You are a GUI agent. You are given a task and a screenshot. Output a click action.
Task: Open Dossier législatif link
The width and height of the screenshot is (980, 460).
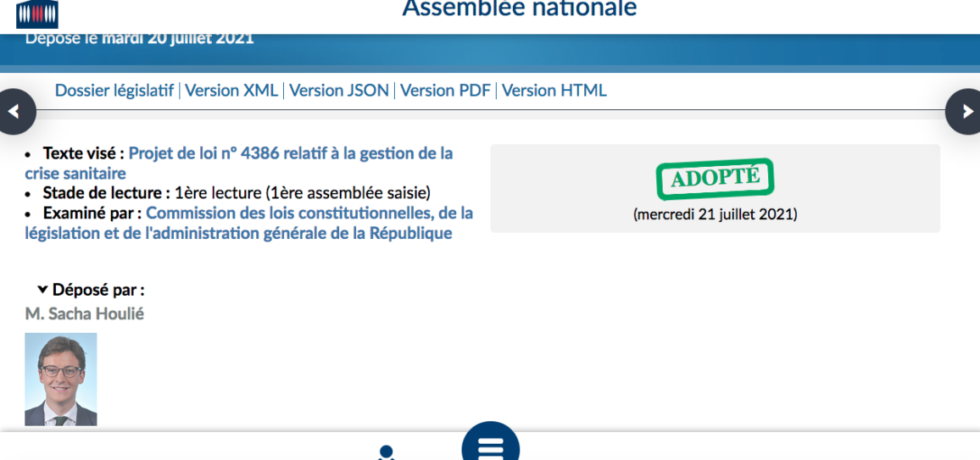click(114, 91)
